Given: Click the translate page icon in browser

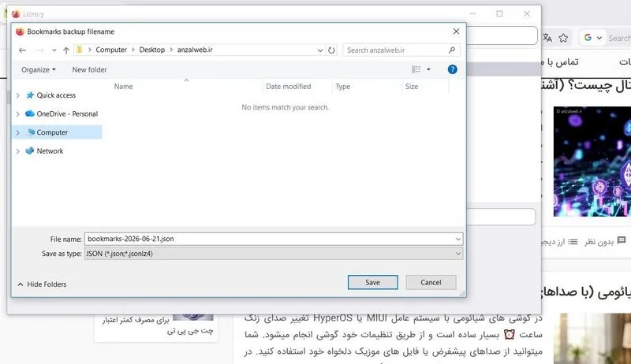Looking at the screenshot, I should [x=547, y=38].
